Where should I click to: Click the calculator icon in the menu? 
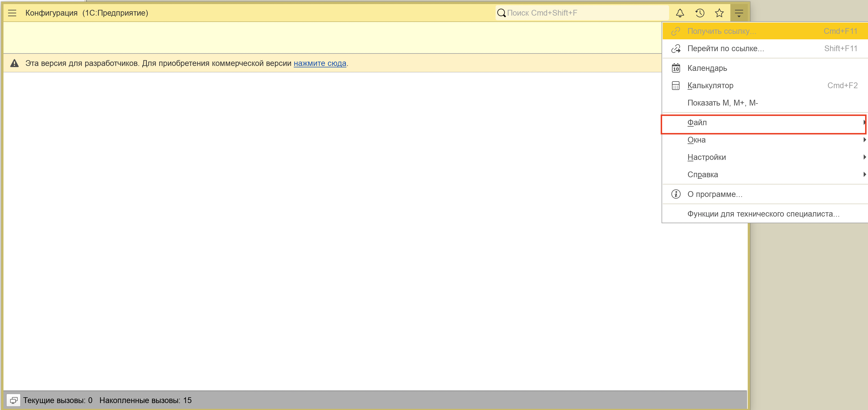point(676,86)
